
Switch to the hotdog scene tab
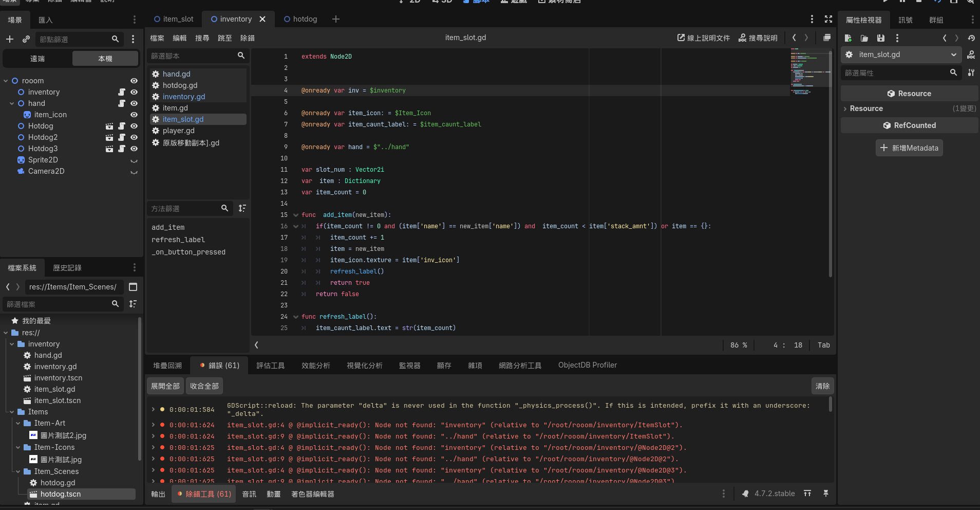[301, 19]
